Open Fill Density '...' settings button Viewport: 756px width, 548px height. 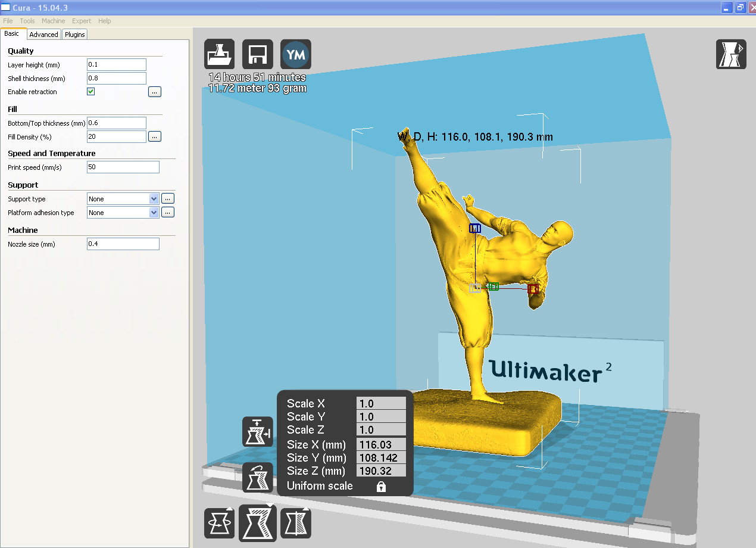pyautogui.click(x=155, y=136)
